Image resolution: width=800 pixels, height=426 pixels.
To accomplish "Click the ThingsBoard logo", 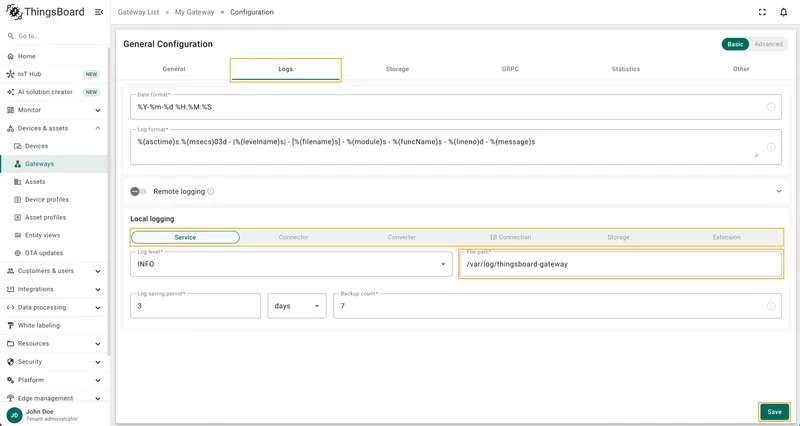I will (x=45, y=12).
